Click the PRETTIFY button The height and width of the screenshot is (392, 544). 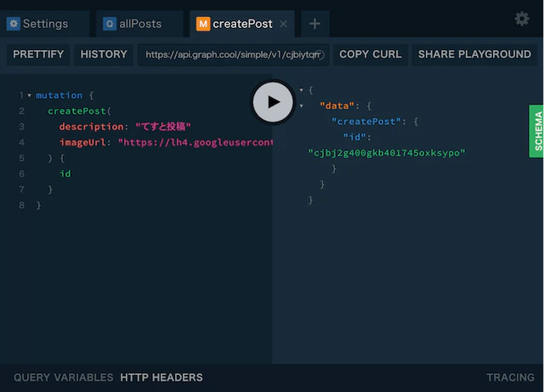tap(38, 54)
